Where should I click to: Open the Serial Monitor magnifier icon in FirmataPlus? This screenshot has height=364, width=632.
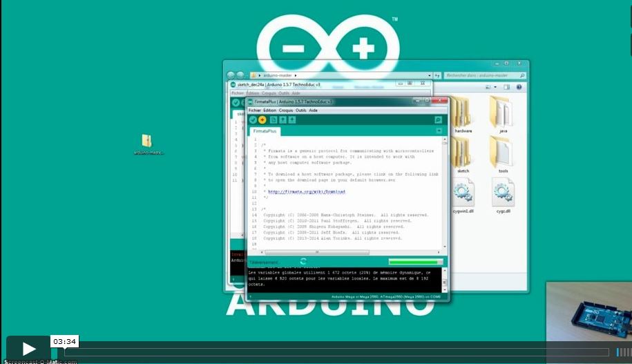click(438, 119)
